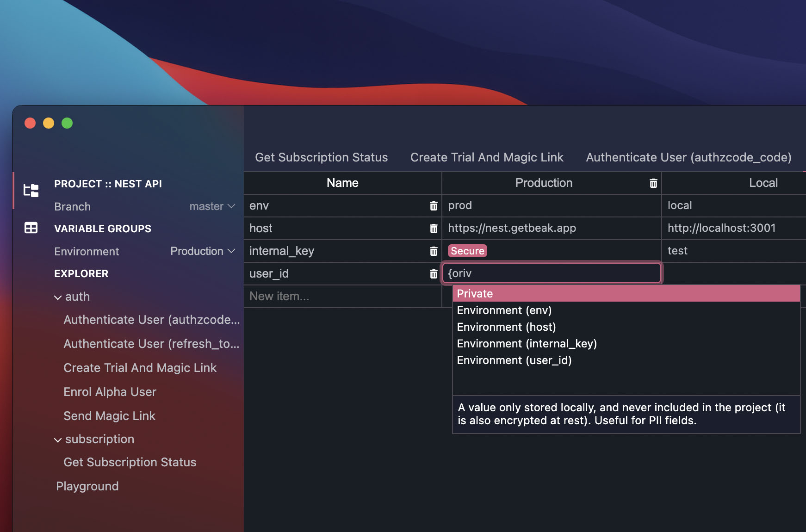This screenshot has width=806, height=532.
Task: Collapse the subscription folder in explorer
Action: pyautogui.click(x=57, y=439)
